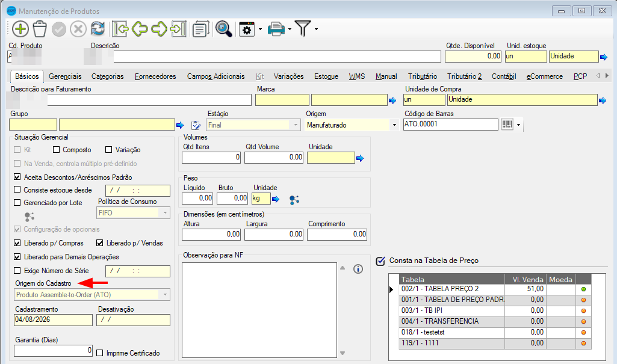Refresh the record with the reload icon
The width and height of the screenshot is (617, 364).
point(98,29)
